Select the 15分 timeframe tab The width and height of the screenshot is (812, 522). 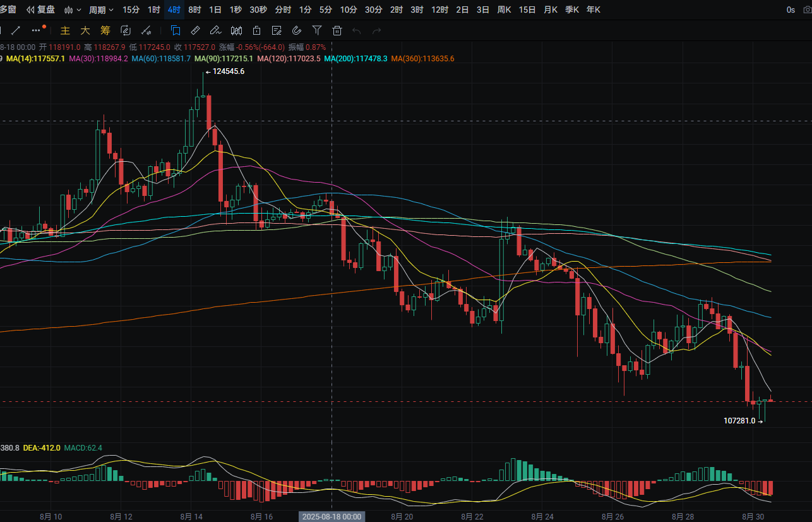(131, 9)
